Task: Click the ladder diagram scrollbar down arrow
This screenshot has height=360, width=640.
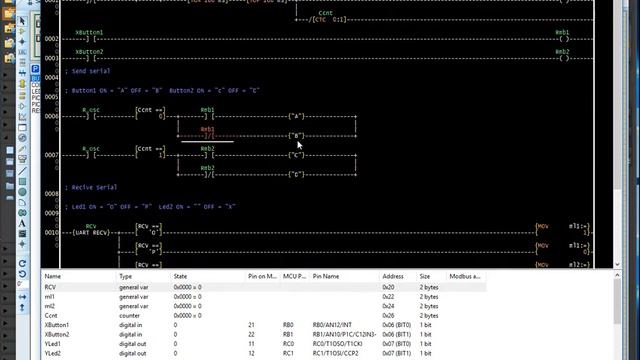Action: coord(617,264)
